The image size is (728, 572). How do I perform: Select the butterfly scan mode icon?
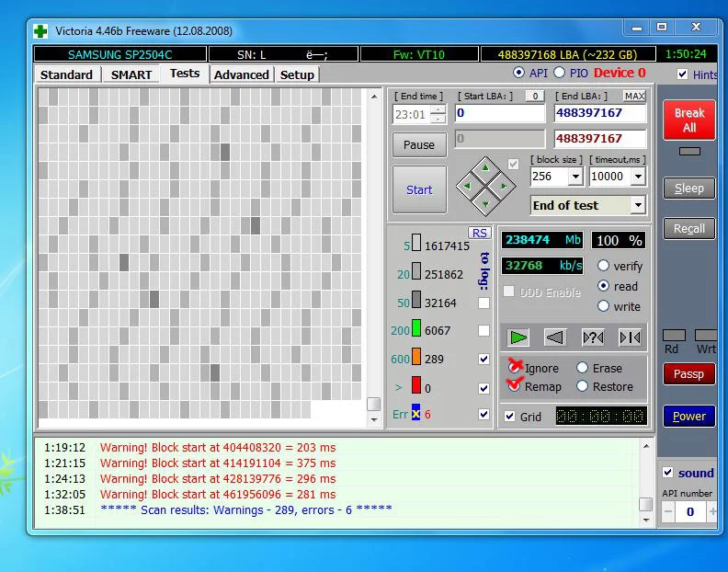click(x=630, y=337)
